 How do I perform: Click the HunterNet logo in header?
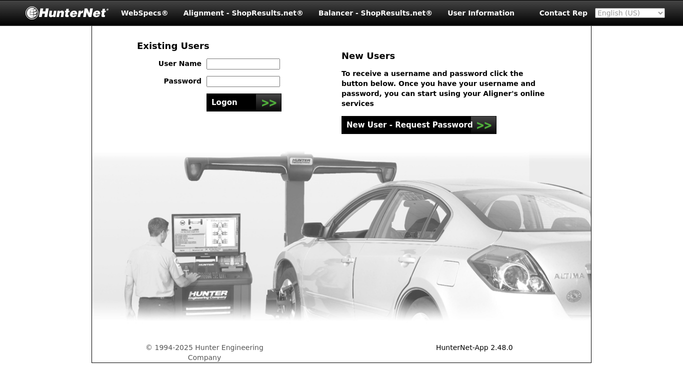(66, 13)
